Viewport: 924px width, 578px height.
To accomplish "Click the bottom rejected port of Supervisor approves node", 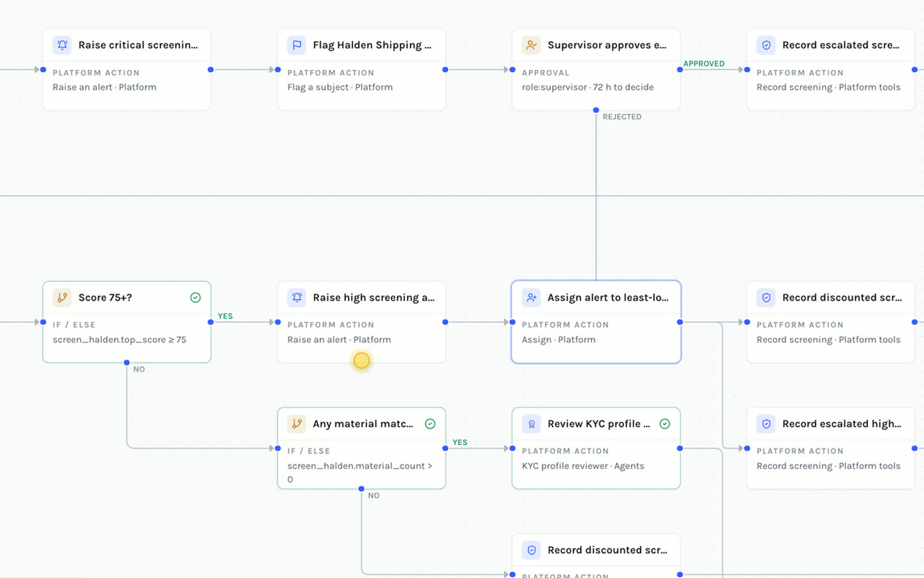I will click(x=596, y=110).
